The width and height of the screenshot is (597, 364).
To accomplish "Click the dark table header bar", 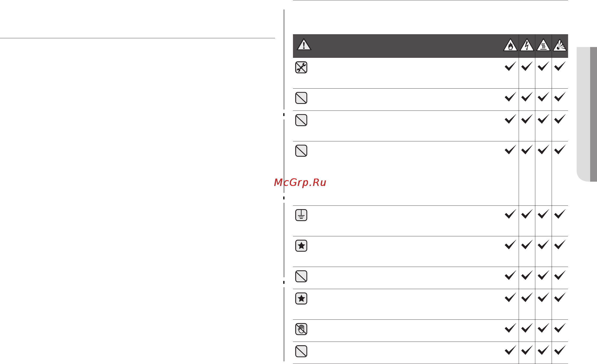I will coord(430,46).
